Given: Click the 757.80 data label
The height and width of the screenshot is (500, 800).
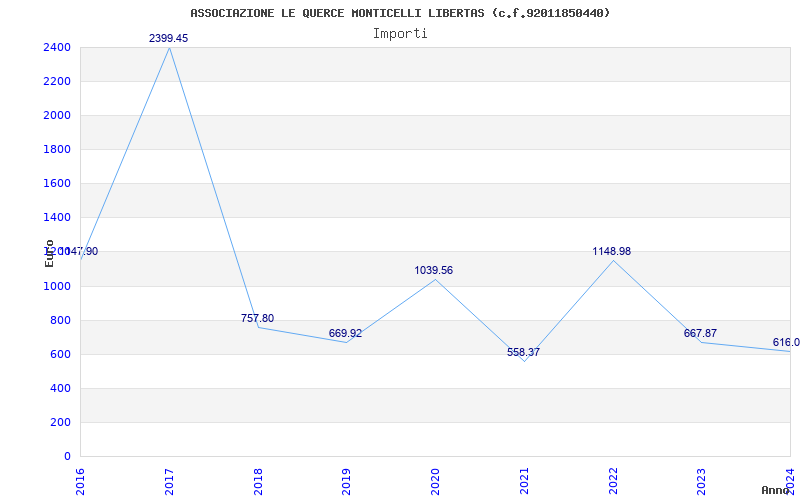Looking at the screenshot, I should 257,318.
